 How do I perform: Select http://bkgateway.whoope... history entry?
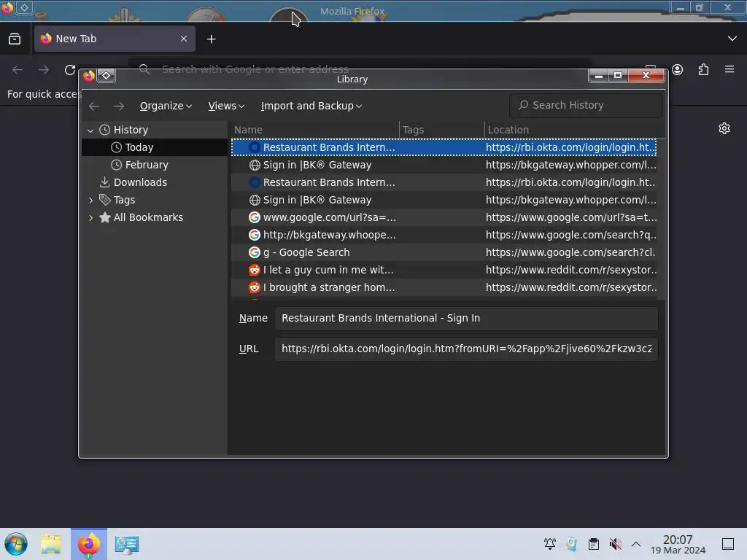(x=444, y=235)
